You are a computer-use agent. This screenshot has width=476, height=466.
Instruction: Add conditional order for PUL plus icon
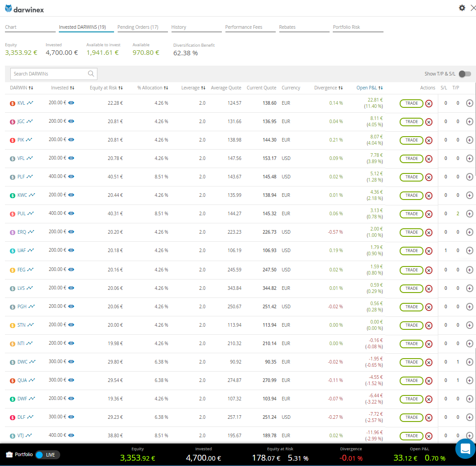pyautogui.click(x=469, y=214)
